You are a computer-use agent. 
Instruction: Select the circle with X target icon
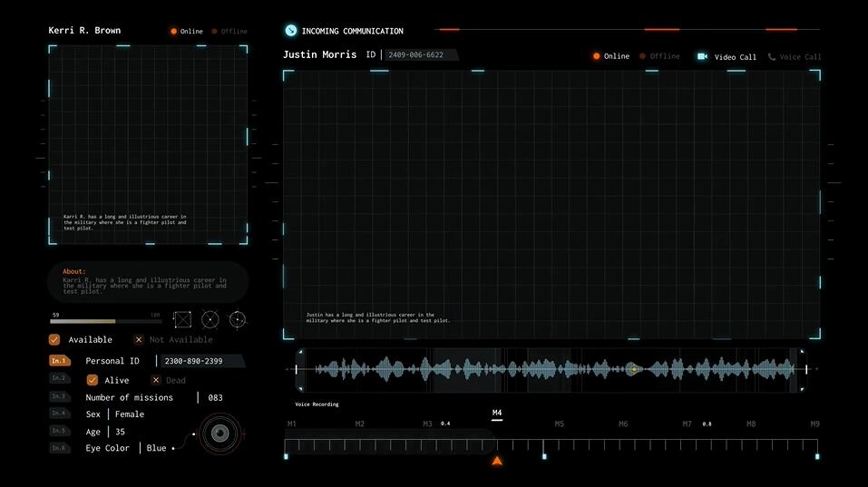coord(210,319)
